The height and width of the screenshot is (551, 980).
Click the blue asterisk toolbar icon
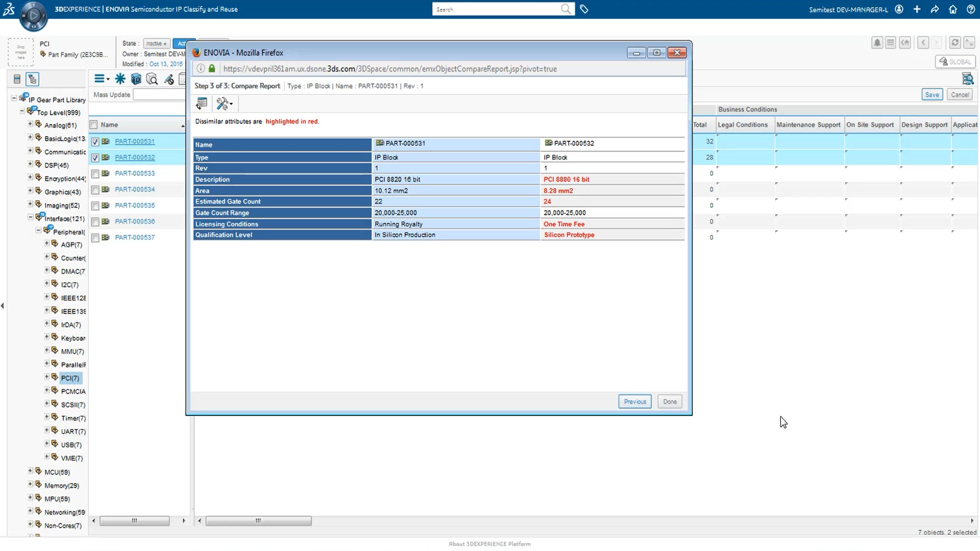[120, 79]
